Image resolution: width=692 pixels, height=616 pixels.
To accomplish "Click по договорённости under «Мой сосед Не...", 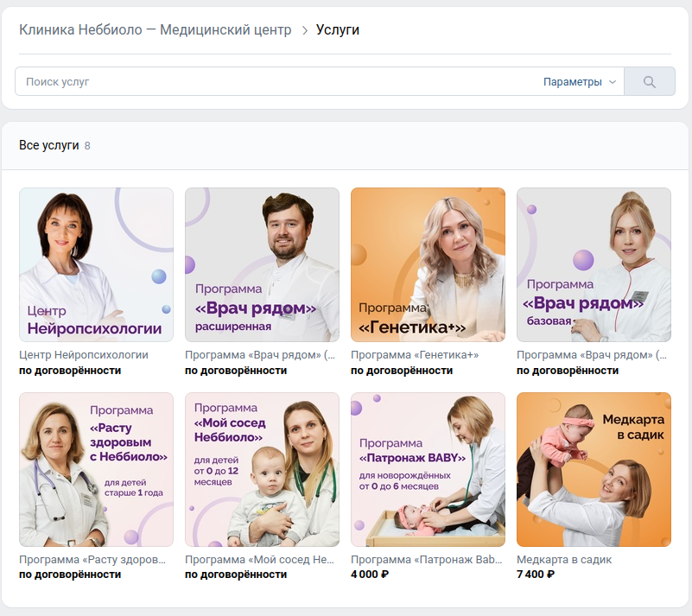I will [x=236, y=574].
